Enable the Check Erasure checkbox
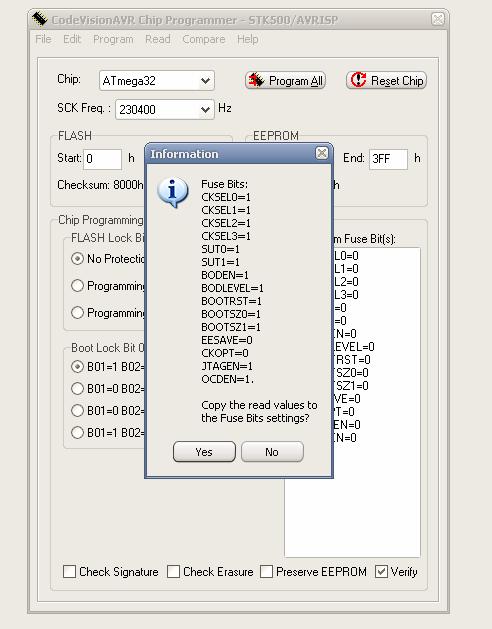 click(x=173, y=571)
